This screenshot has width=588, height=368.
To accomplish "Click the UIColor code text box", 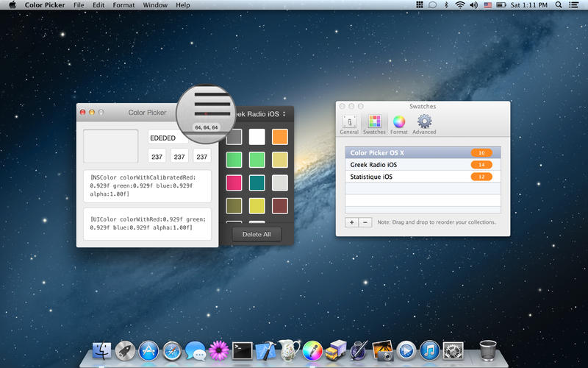I will pyautogui.click(x=147, y=224).
